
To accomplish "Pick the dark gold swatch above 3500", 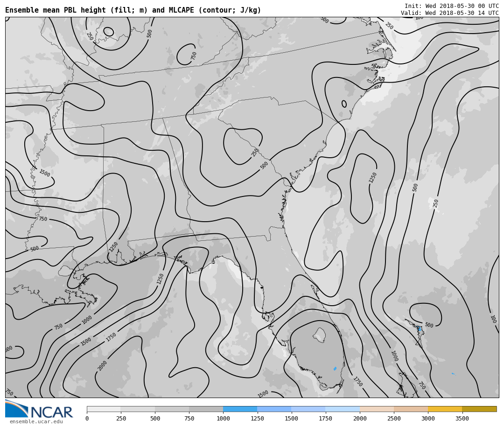I will [479, 409].
